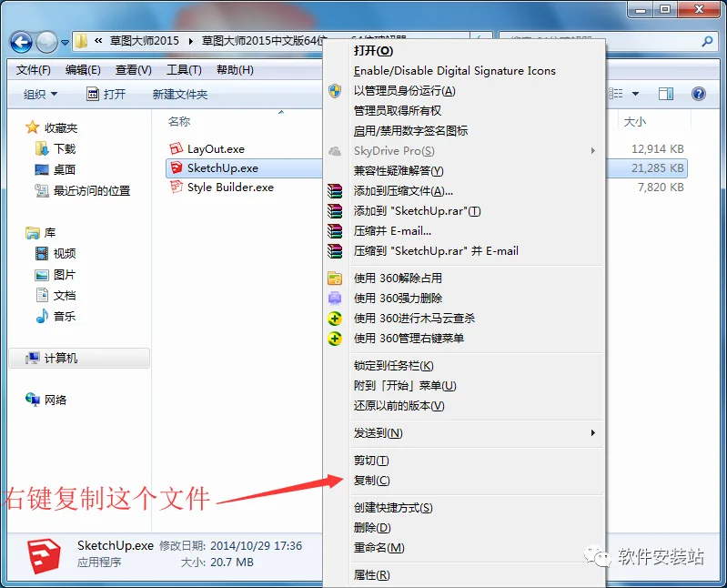The width and height of the screenshot is (727, 588).
Task: Click Style Builder.exe file icon
Action: click(177, 187)
